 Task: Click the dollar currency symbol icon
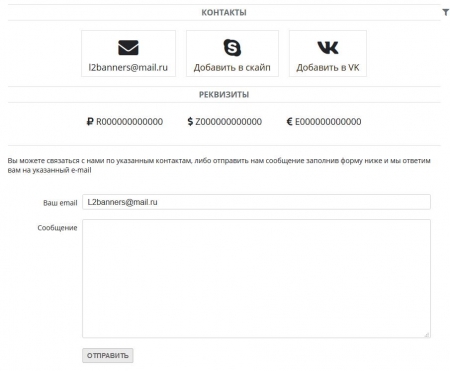click(x=190, y=122)
